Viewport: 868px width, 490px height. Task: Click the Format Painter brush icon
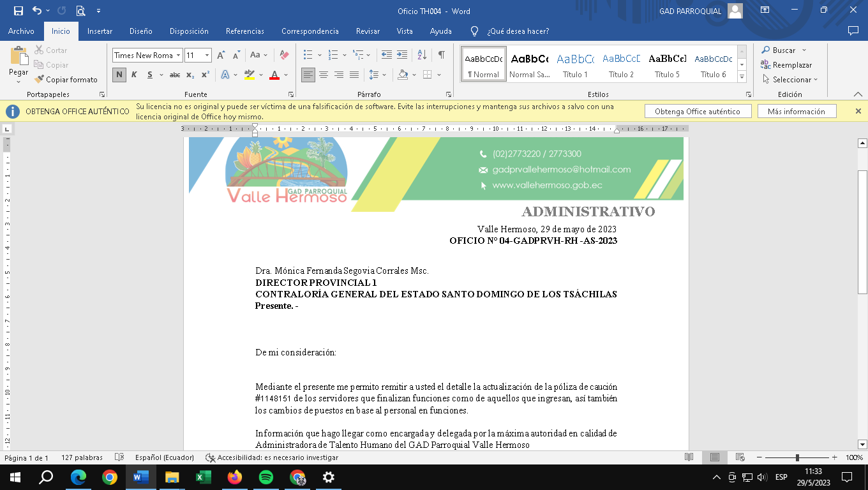click(x=40, y=80)
